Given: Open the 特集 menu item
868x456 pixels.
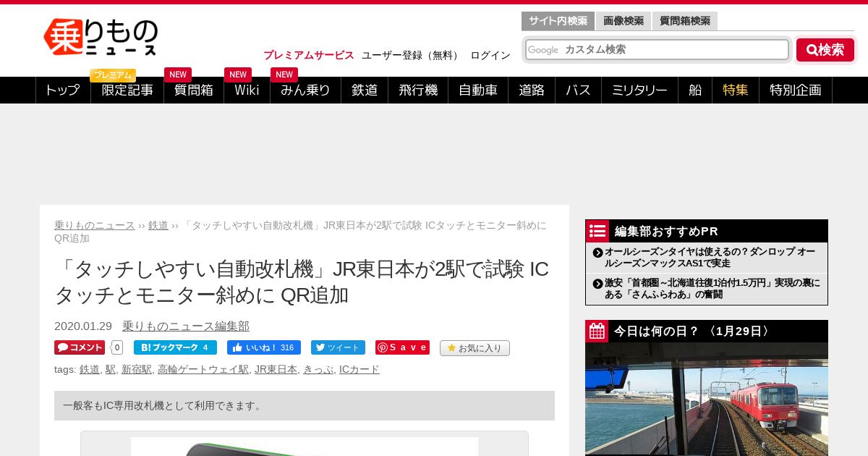Looking at the screenshot, I should [x=736, y=90].
